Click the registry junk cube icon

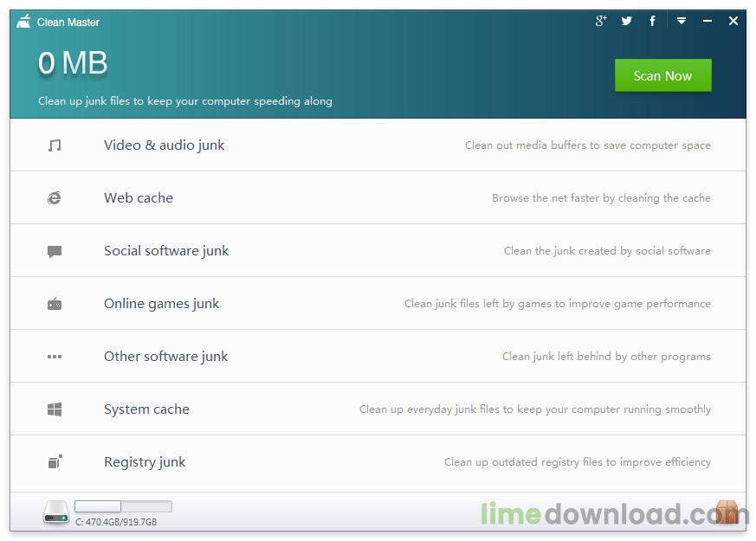[55, 461]
